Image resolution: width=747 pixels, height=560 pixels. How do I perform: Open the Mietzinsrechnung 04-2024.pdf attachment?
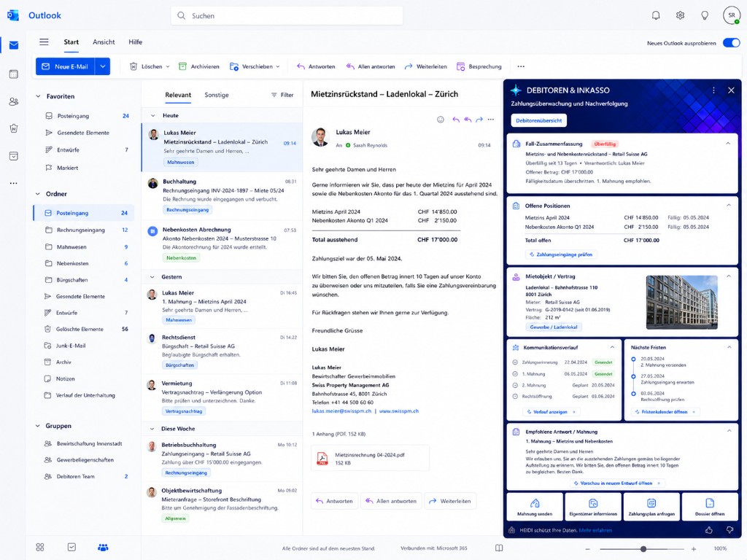pos(370,458)
